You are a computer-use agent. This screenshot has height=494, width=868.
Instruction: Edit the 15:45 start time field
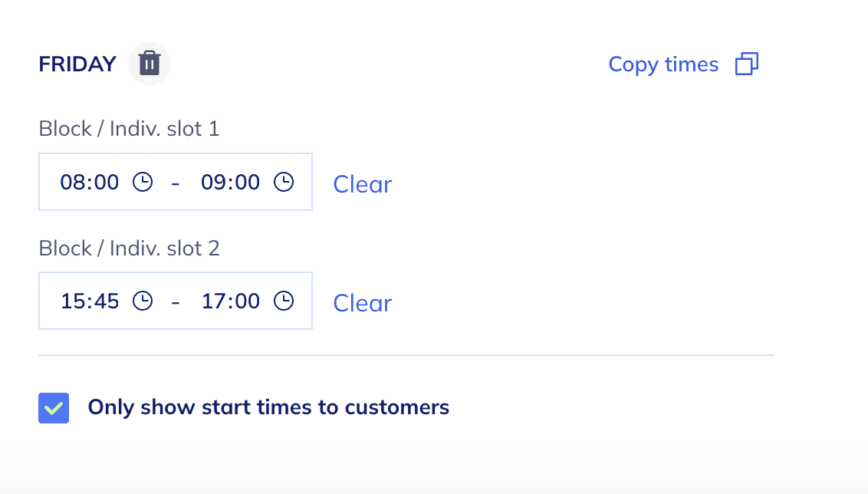tap(90, 301)
